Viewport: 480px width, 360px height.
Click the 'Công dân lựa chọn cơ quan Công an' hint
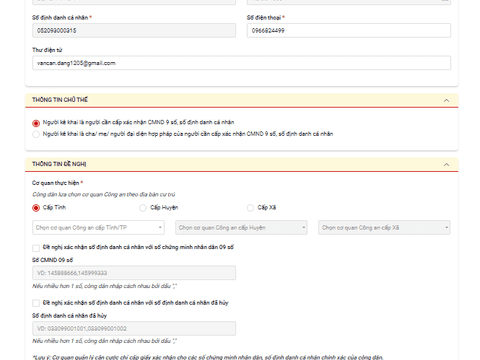coord(104,194)
